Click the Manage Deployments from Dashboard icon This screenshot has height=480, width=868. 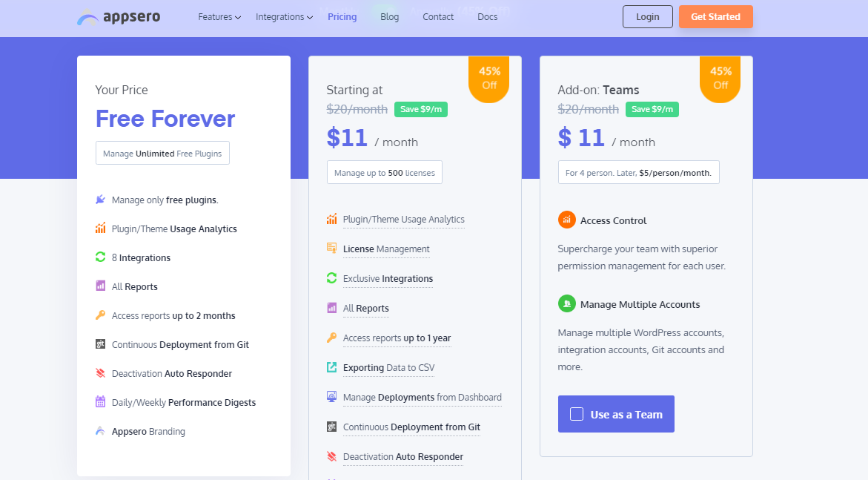[x=331, y=397]
